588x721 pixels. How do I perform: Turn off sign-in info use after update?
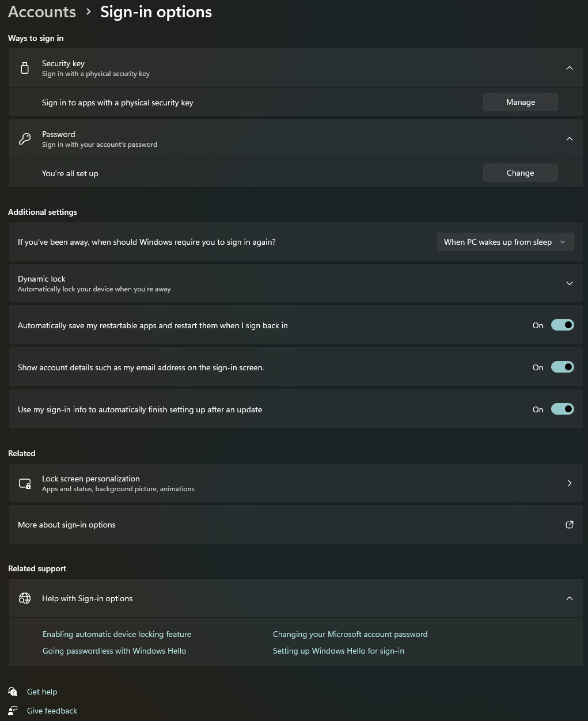(562, 409)
